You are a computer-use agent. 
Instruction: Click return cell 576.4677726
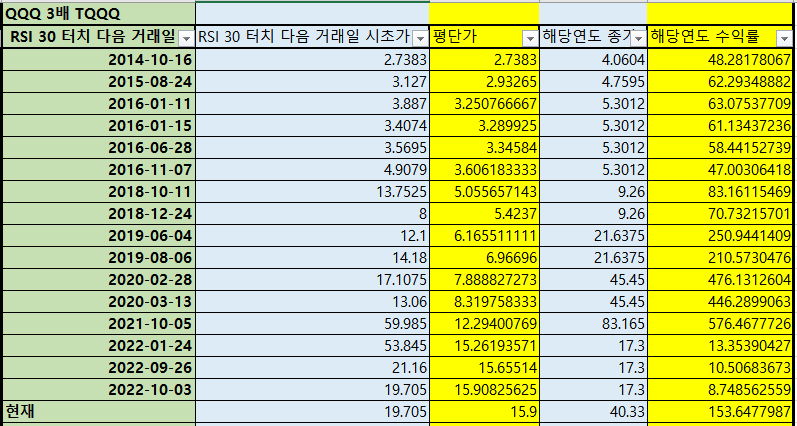[x=720, y=324]
